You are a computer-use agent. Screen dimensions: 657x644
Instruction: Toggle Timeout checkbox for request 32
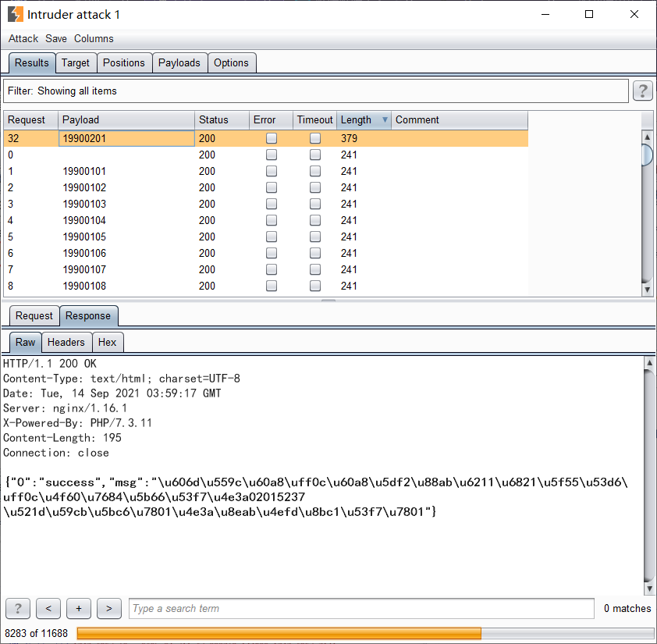tap(315, 138)
